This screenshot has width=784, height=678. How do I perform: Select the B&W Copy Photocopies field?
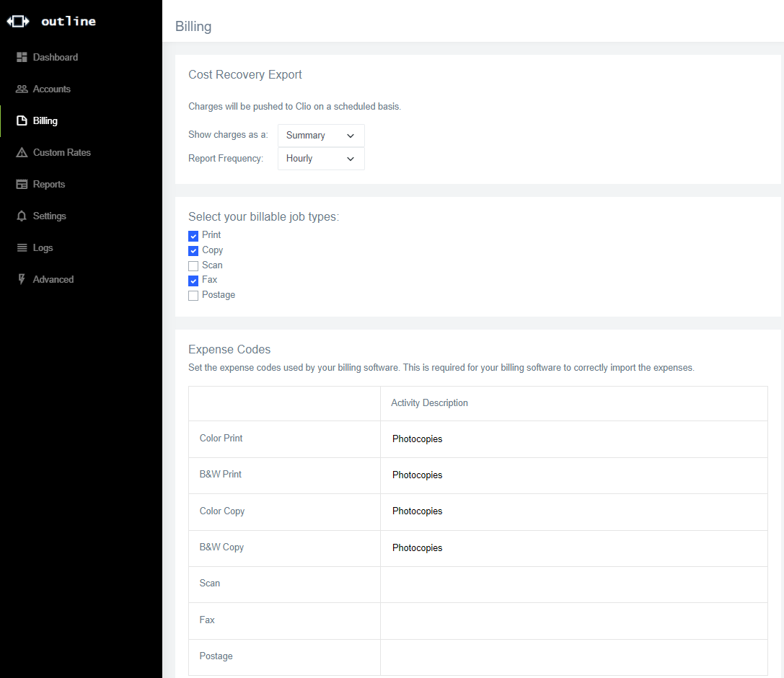tap(573, 547)
